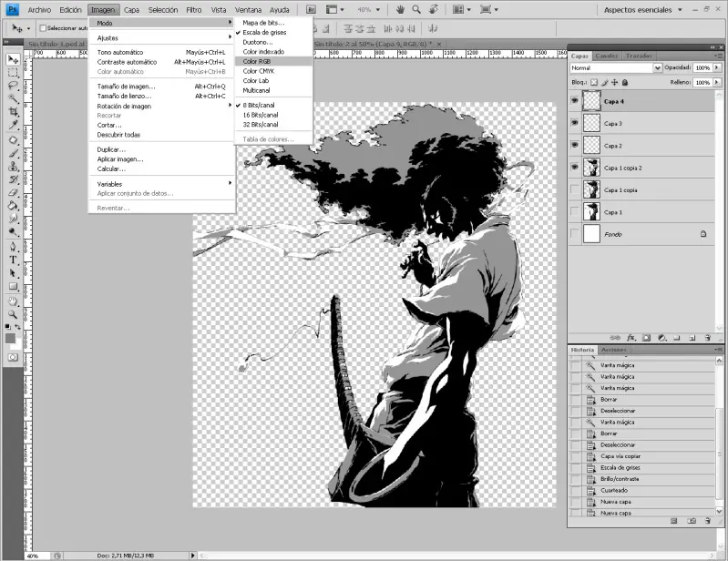Screen dimensions: 728x561
Task: Show the Fondo layer
Action: coord(575,234)
